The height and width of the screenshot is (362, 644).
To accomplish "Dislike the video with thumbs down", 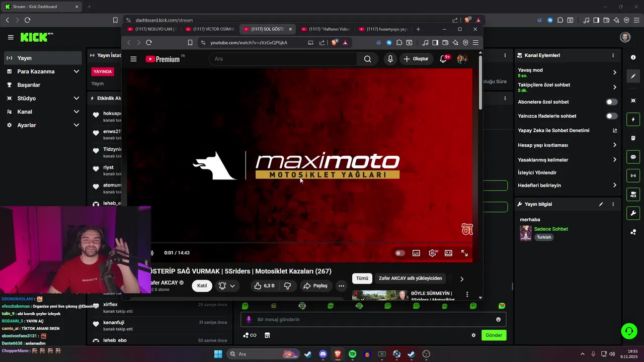I will pos(288,286).
